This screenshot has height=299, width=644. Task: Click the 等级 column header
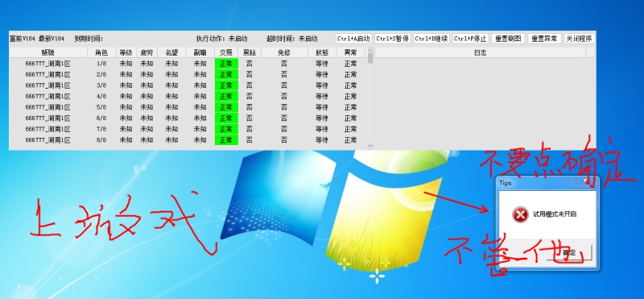(126, 52)
